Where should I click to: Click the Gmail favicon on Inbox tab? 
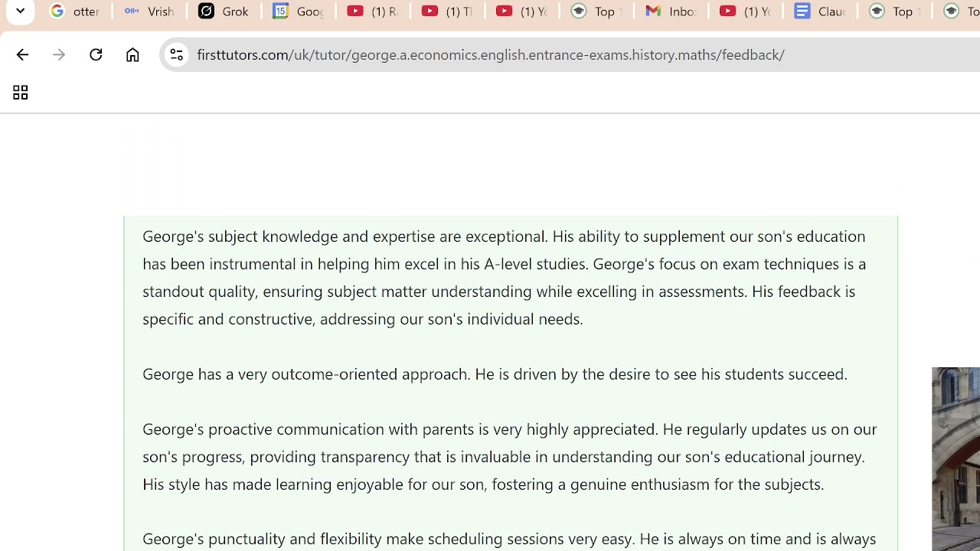tap(653, 11)
